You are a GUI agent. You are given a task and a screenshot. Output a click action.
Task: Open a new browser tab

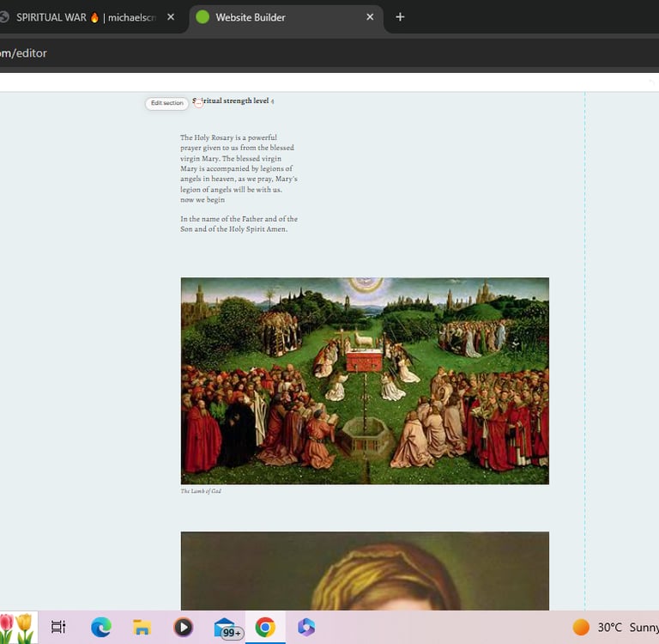coord(400,17)
